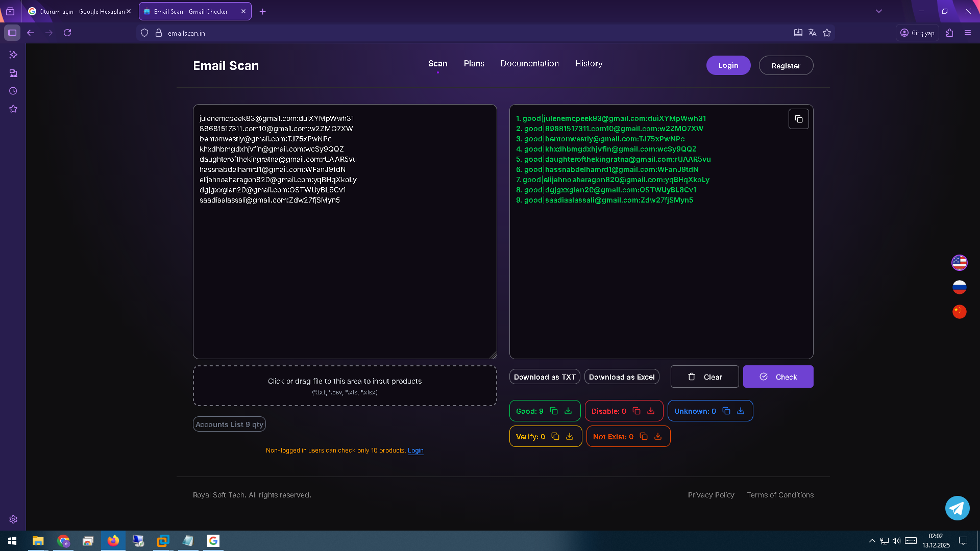980x551 pixels.
Task: Click the purple Check button
Action: (778, 377)
